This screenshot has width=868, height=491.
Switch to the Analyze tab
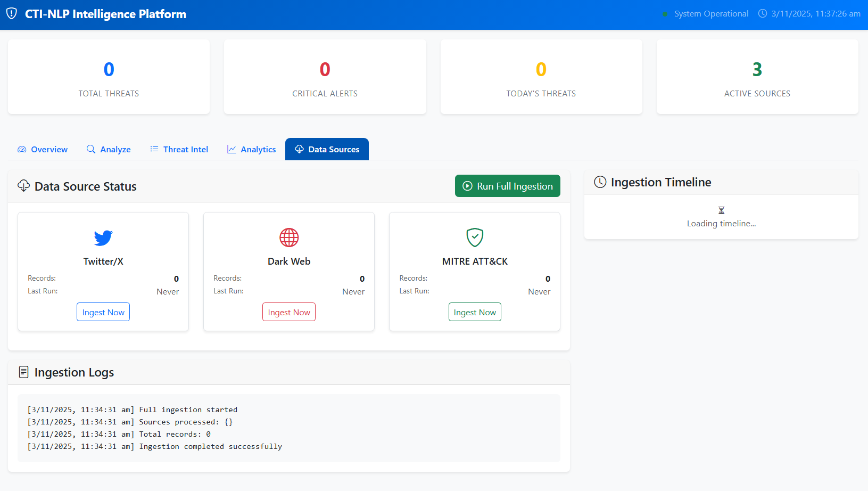(x=109, y=150)
